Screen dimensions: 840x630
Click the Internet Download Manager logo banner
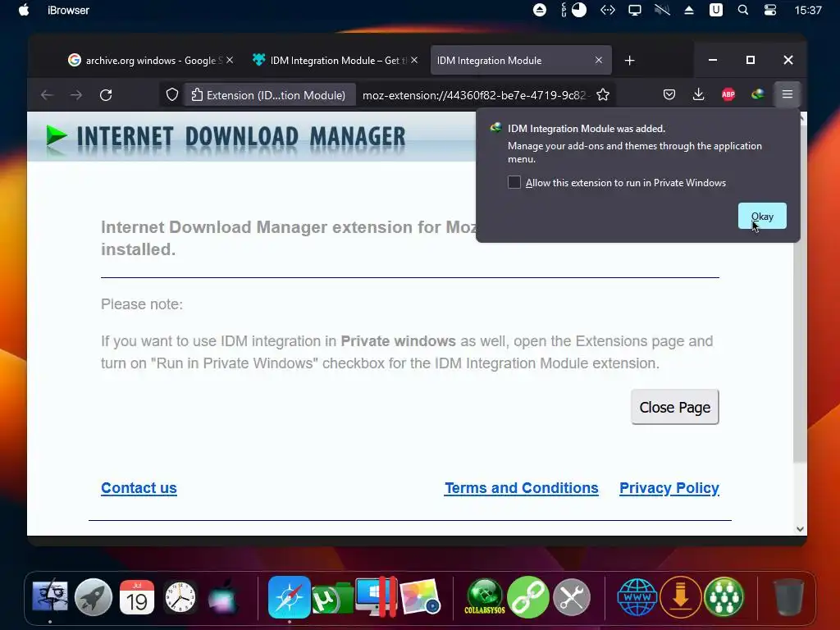pos(226,137)
